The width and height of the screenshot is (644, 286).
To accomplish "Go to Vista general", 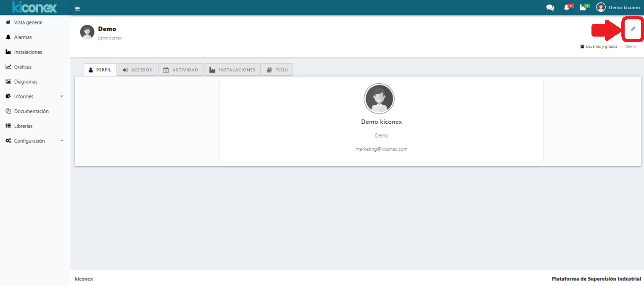I will point(28,22).
